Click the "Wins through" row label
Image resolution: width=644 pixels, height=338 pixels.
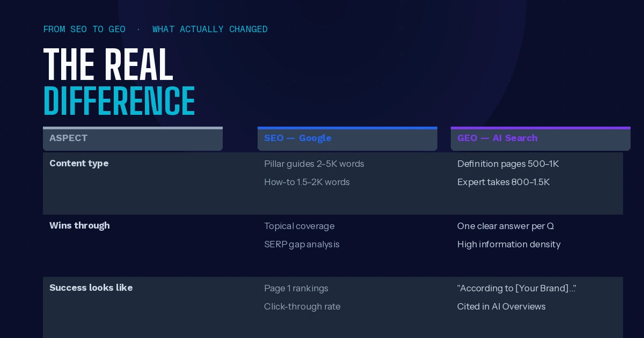tap(79, 226)
